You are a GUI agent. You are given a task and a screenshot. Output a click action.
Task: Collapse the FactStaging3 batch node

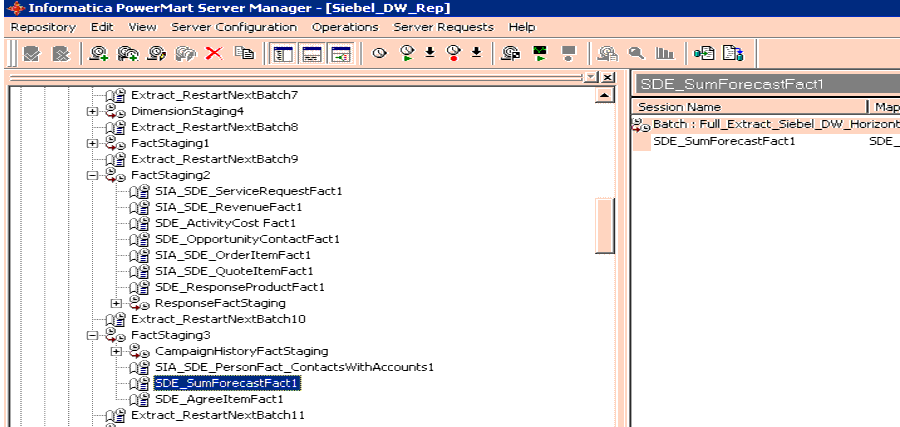(x=92, y=335)
